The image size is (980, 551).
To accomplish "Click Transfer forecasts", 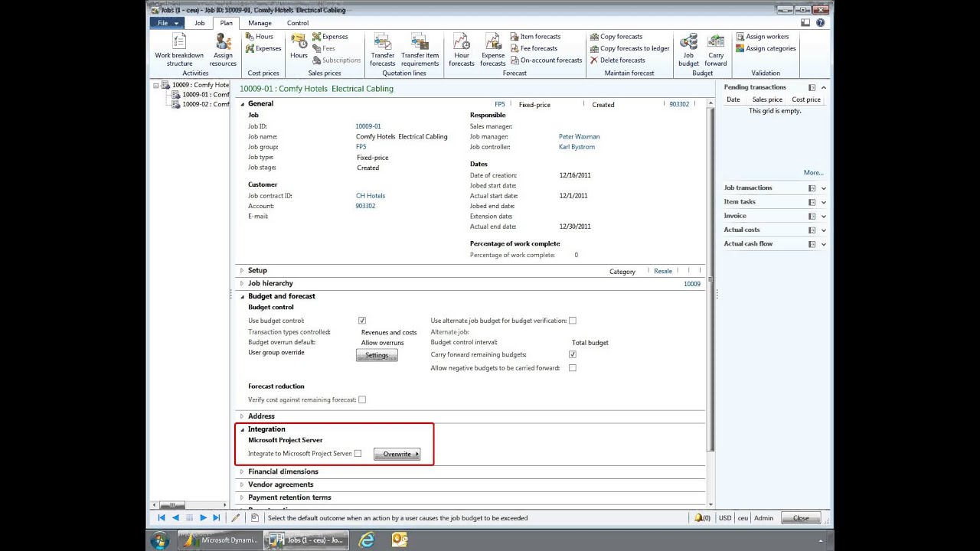I will (383, 51).
